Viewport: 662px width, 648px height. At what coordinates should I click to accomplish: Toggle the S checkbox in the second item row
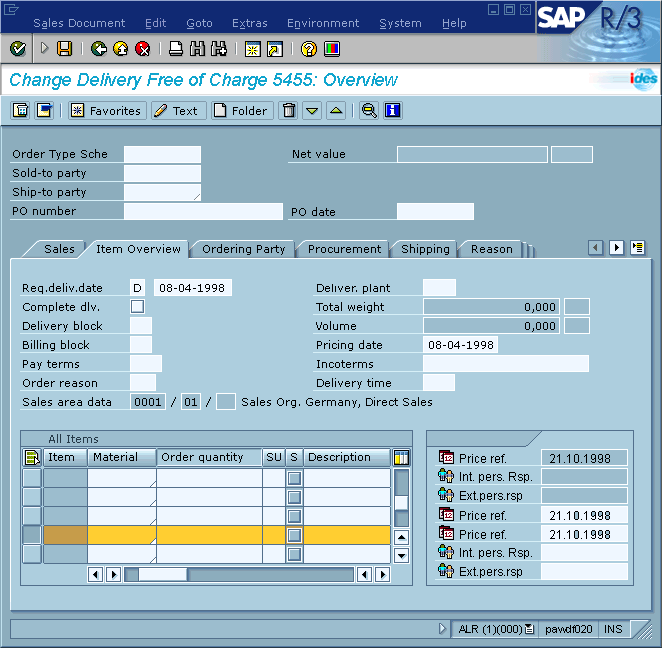294,497
